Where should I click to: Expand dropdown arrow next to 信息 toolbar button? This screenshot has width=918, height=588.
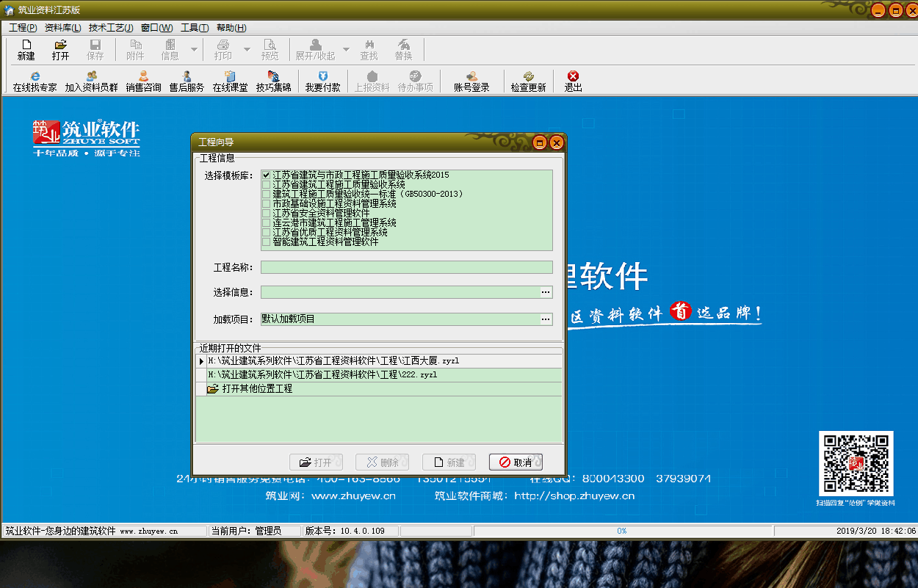point(194,50)
